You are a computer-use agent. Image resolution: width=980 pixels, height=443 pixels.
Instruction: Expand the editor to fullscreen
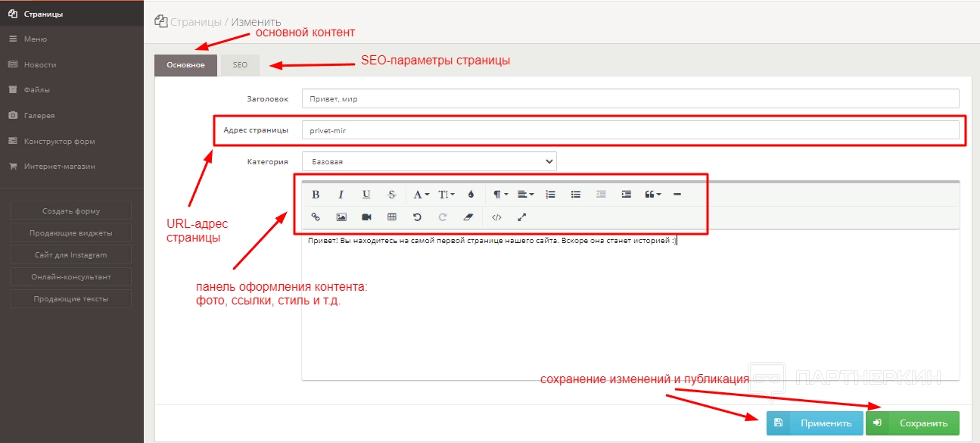click(x=521, y=217)
